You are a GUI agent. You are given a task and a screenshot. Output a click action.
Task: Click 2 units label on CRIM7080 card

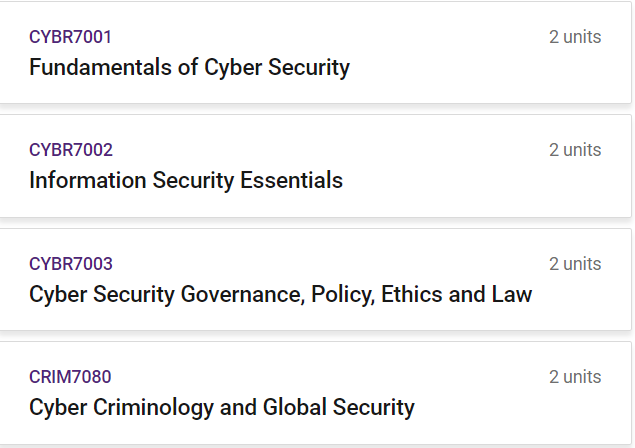pyautogui.click(x=575, y=377)
